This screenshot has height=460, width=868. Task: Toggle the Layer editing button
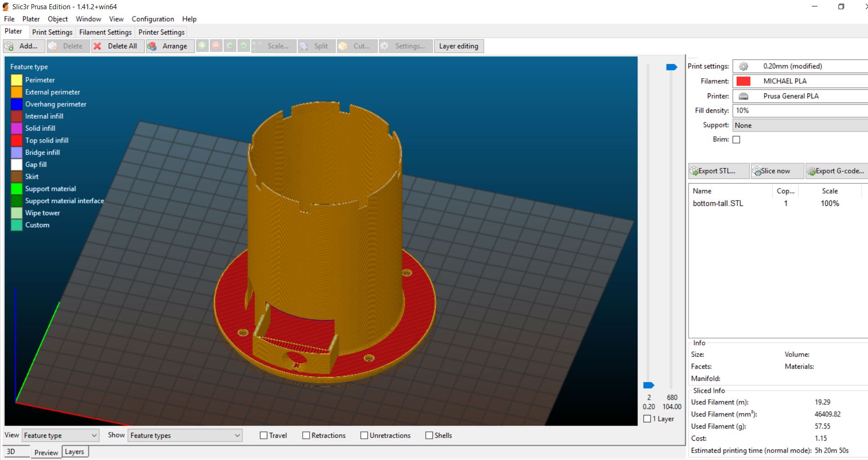[x=459, y=46]
